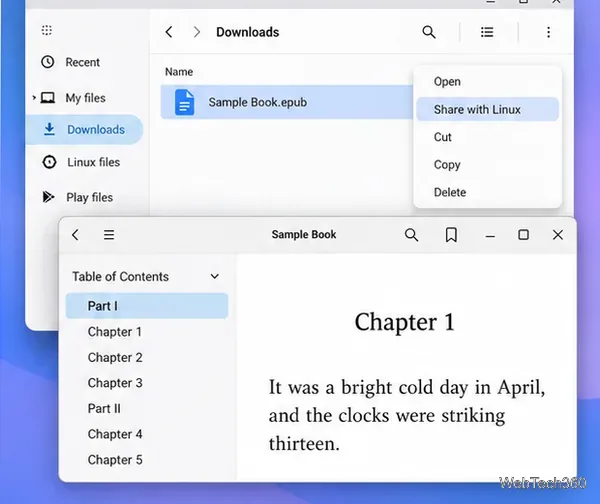The image size is (600, 504).
Task: Choose Copy from context menu
Action: (x=488, y=165)
